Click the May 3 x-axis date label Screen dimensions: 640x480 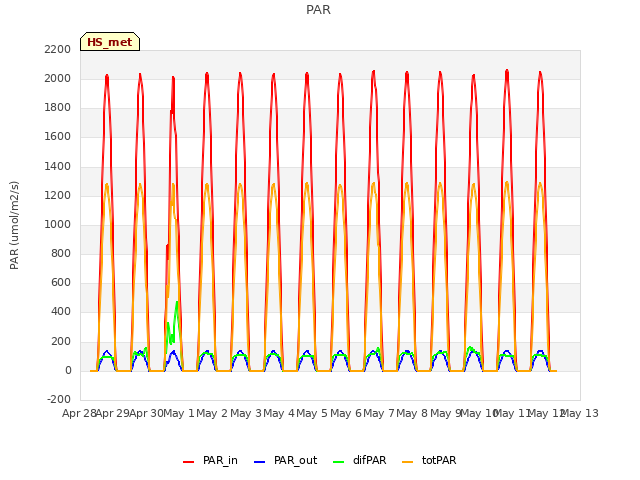[246, 413]
